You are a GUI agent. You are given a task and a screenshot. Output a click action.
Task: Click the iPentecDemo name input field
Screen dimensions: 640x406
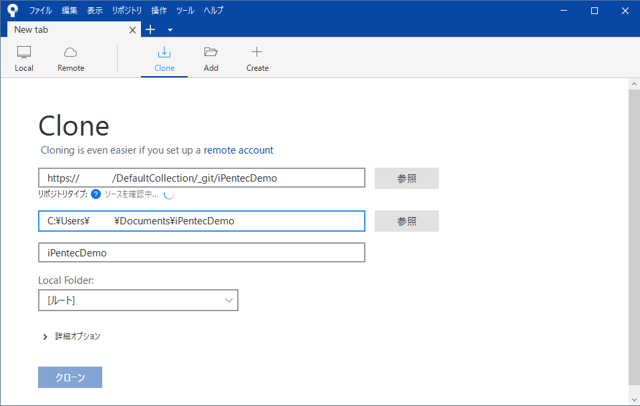pyautogui.click(x=202, y=253)
